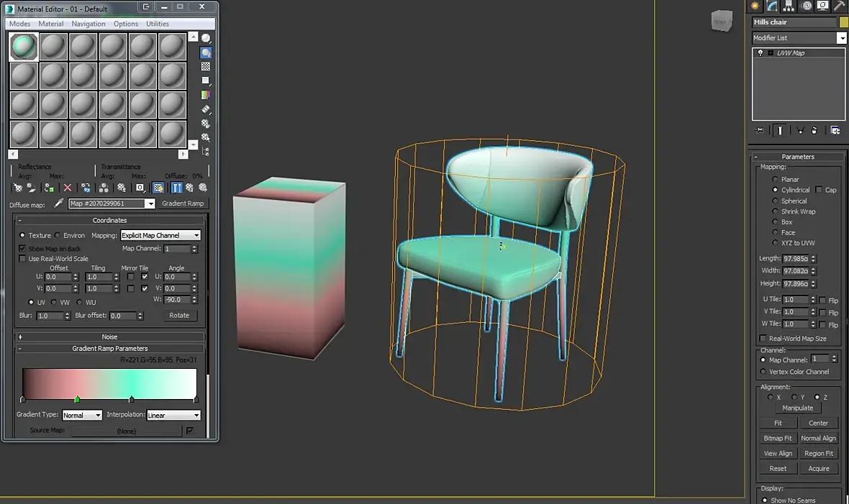Open the Utilities menu in Material Editor
This screenshot has height=504, width=849.
coord(157,24)
